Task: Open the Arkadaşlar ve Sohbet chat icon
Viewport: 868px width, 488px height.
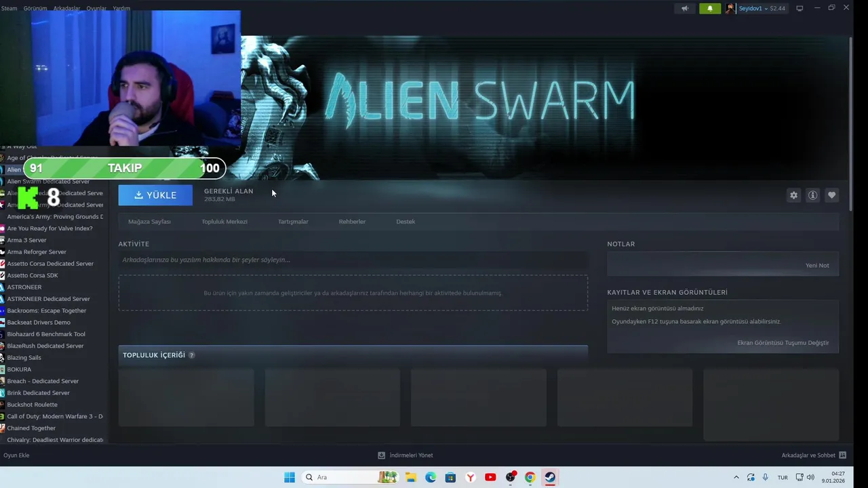Action: 842,455
